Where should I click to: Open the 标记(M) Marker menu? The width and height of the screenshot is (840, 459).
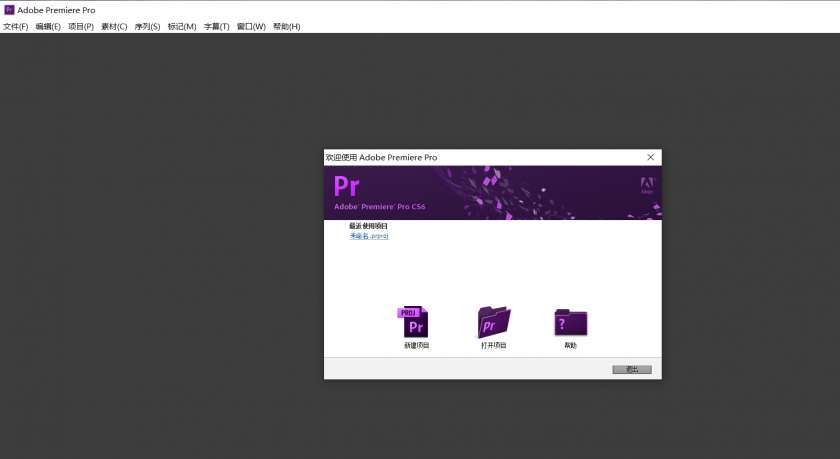[182, 26]
